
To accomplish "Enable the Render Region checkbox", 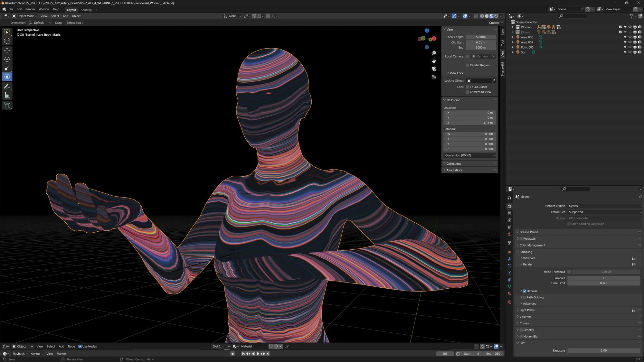I will point(468,65).
